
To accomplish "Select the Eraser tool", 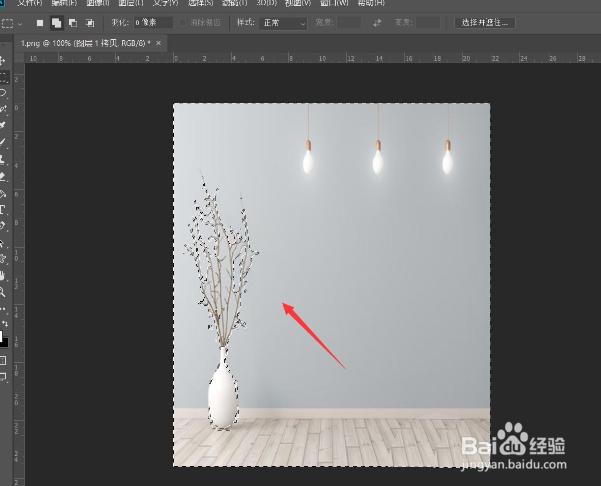I will coord(3,176).
